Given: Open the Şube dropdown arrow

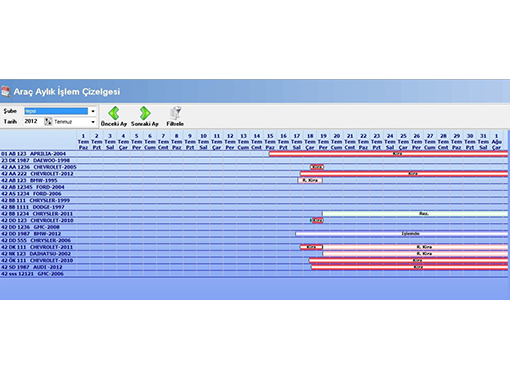Looking at the screenshot, I should click(x=93, y=111).
